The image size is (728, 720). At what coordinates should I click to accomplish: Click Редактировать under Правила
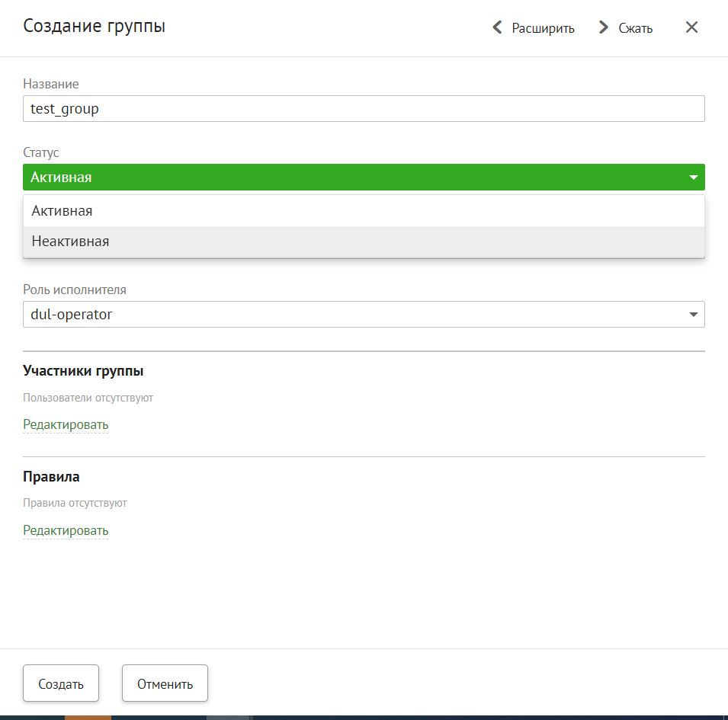coord(66,530)
